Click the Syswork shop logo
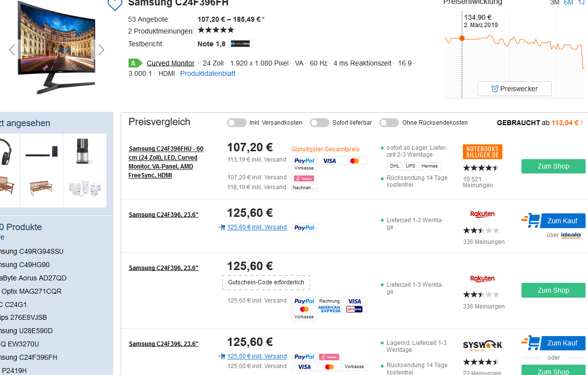Viewport: 588px width, 375px height. pos(482,345)
